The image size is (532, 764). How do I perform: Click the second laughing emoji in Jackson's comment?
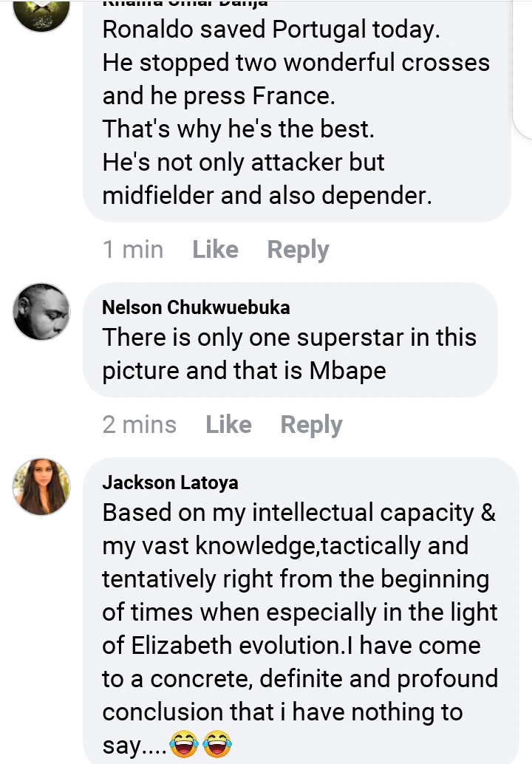217,746
